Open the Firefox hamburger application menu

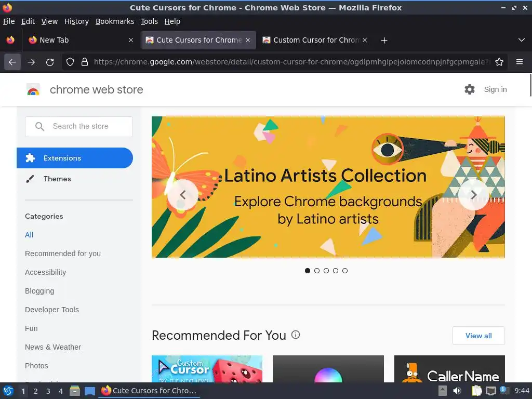click(520, 62)
